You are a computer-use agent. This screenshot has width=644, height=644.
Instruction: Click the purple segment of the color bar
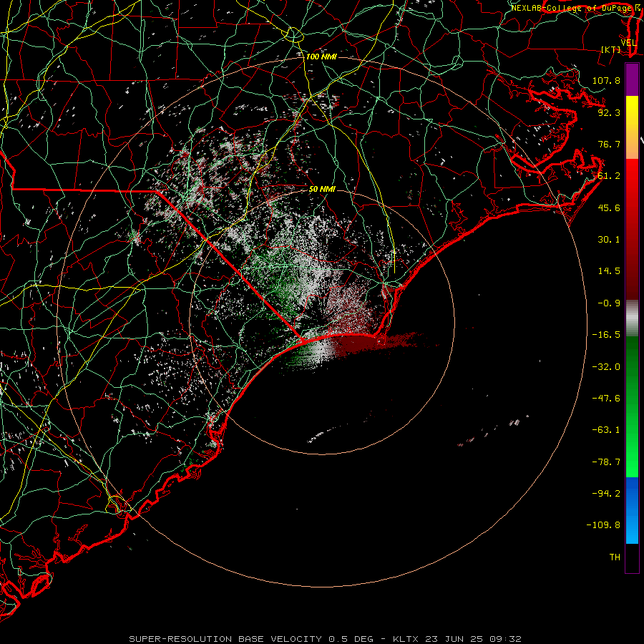coord(632,80)
